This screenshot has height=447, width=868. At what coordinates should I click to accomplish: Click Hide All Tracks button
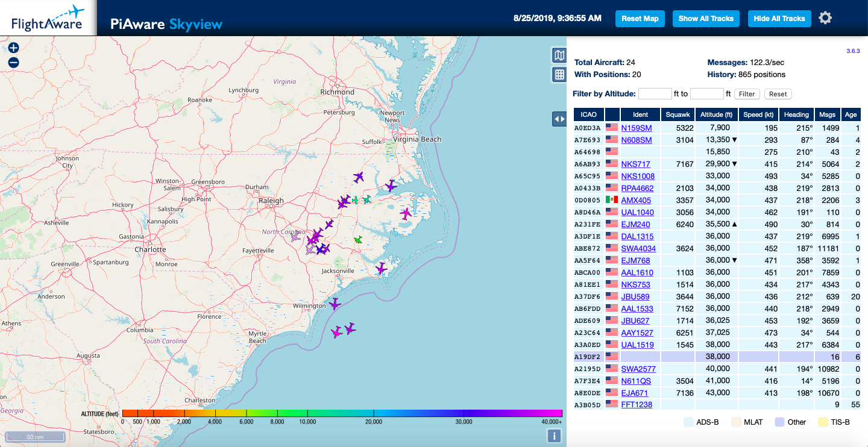click(779, 19)
